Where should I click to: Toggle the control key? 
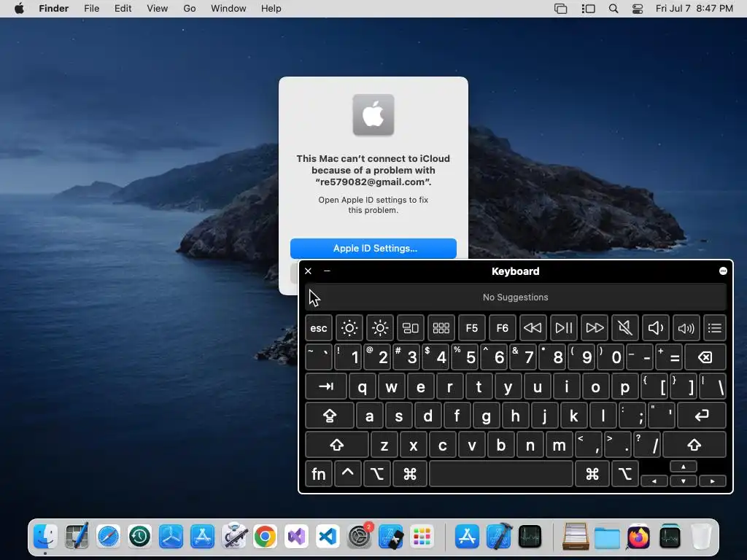(348, 474)
